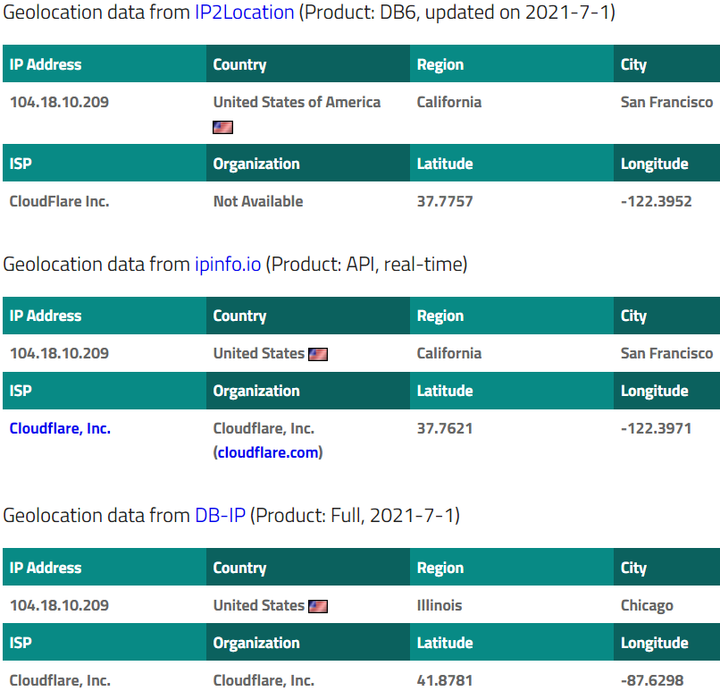Click longitude value -122.3952

[x=656, y=202]
